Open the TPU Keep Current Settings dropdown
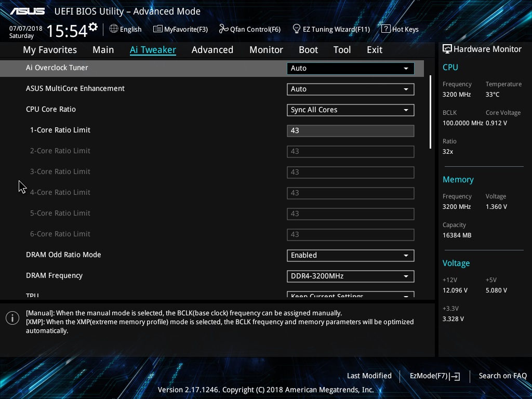This screenshot has width=532, height=399. (x=351, y=294)
